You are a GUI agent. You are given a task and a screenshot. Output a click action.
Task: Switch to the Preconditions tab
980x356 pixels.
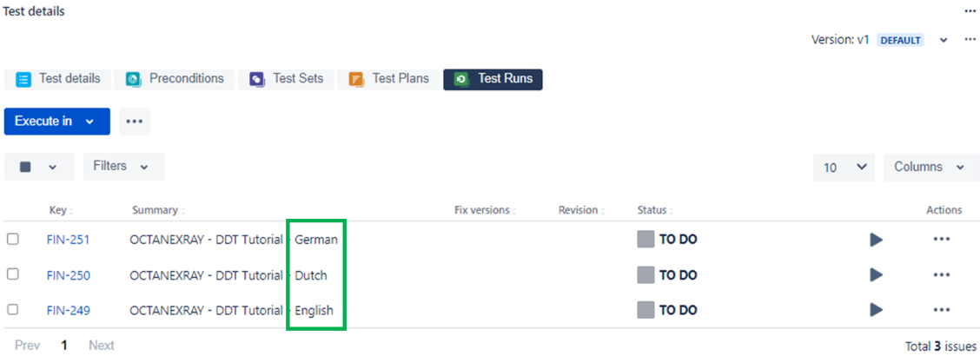pos(175,79)
